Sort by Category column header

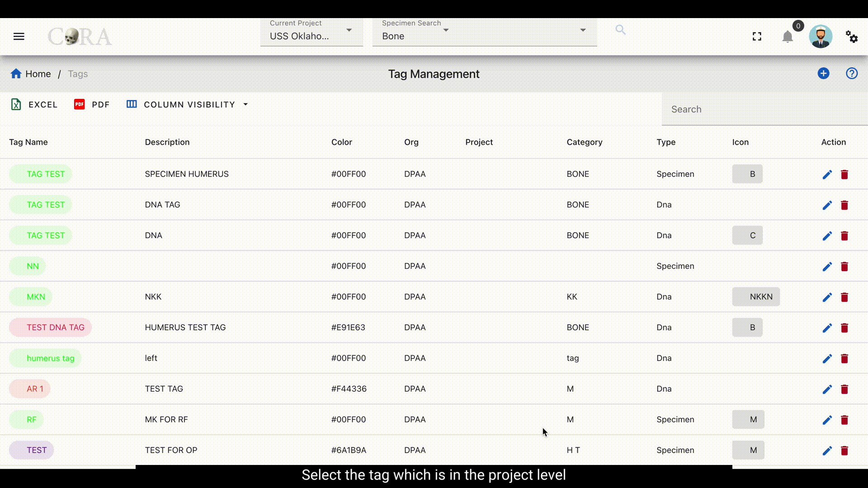585,142
